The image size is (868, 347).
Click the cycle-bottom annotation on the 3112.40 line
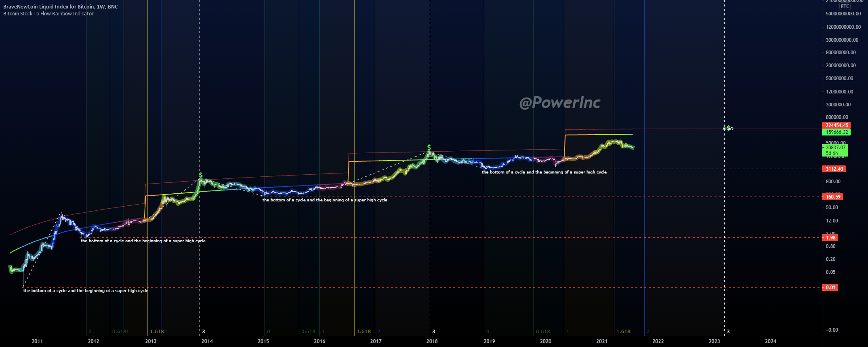click(x=544, y=172)
